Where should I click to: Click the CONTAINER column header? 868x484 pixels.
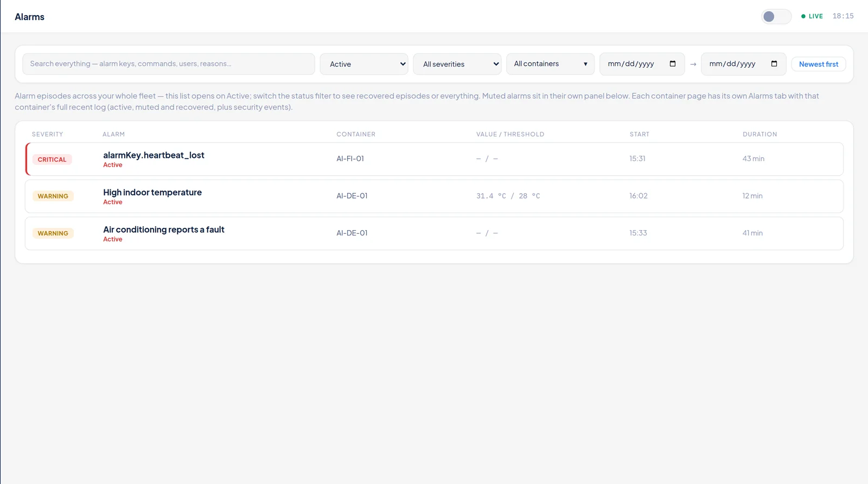356,134
